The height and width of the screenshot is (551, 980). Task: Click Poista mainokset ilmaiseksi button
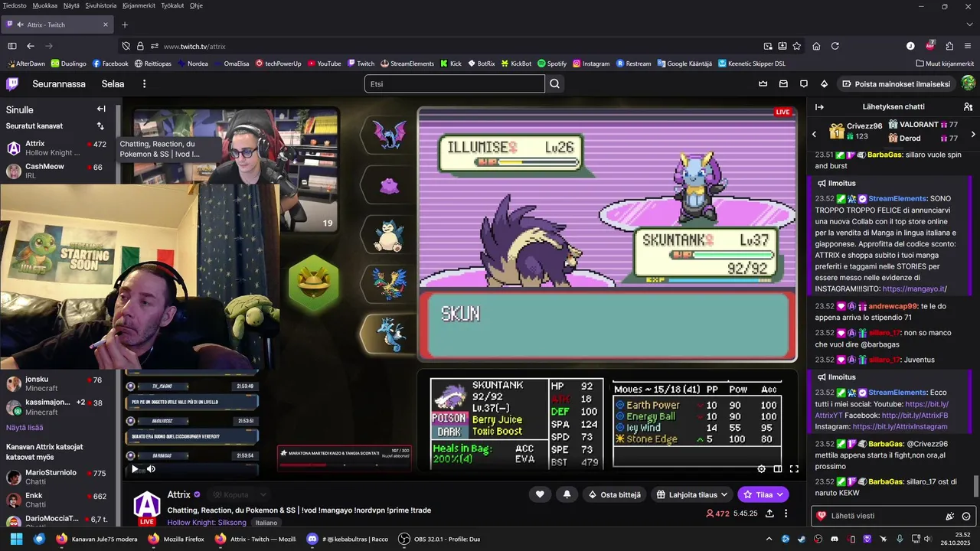point(897,83)
